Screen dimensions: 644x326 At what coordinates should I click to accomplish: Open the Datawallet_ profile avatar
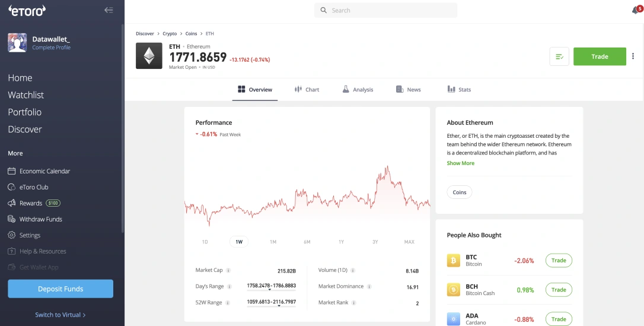click(17, 43)
